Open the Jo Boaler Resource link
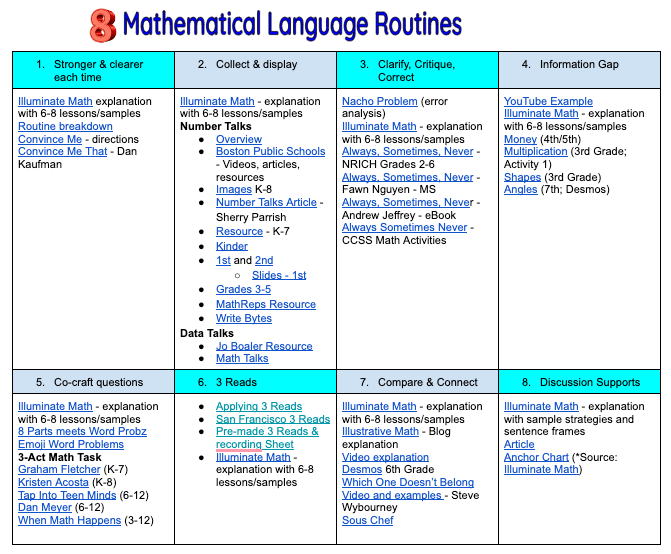The image size is (671, 554). point(264,346)
